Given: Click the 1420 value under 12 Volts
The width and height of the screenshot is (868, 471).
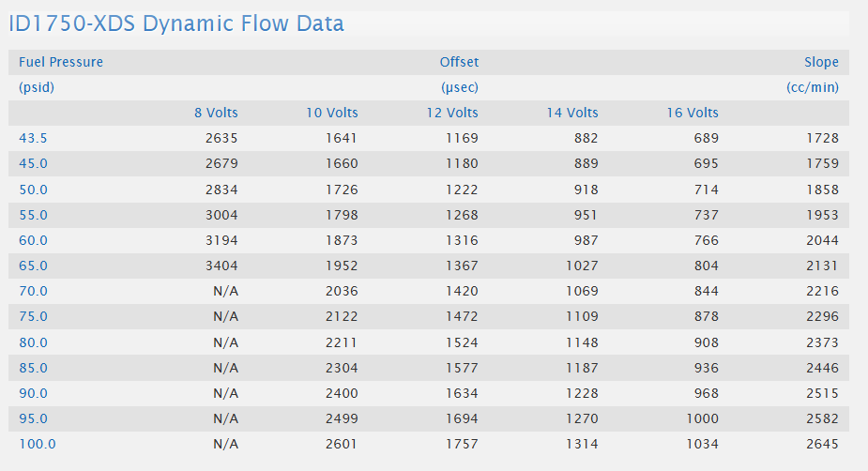Looking at the screenshot, I should 462,291.
